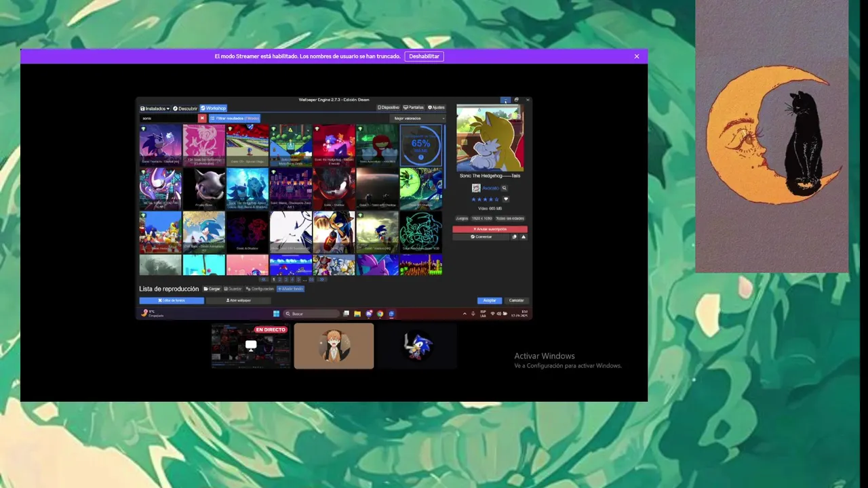Select the pink Amy Rose wallpaper thumbnail
The height and width of the screenshot is (488, 868).
tap(204, 144)
